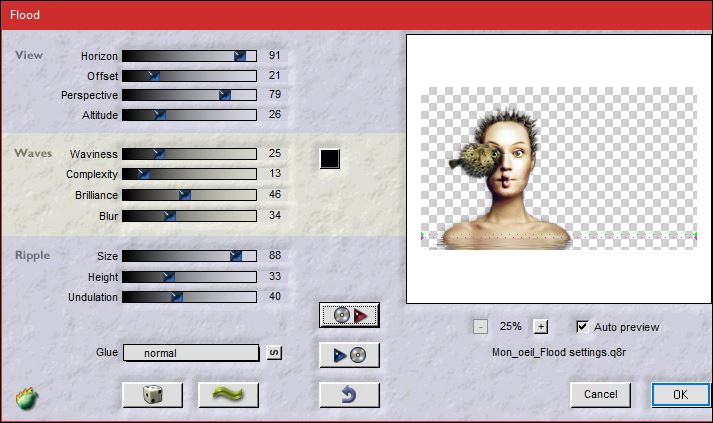Click OK to apply Flood
Image resolution: width=713 pixels, height=423 pixels.
coord(680,394)
